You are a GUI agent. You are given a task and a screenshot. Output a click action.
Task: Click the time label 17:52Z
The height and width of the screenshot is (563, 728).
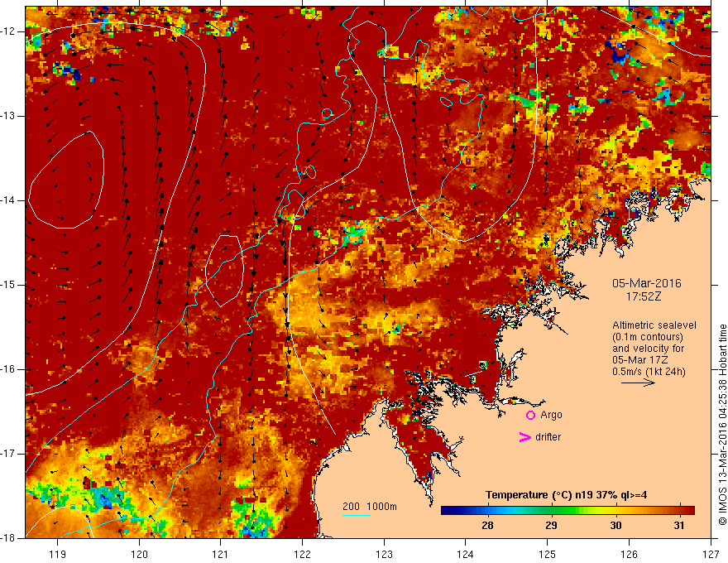pos(643,296)
